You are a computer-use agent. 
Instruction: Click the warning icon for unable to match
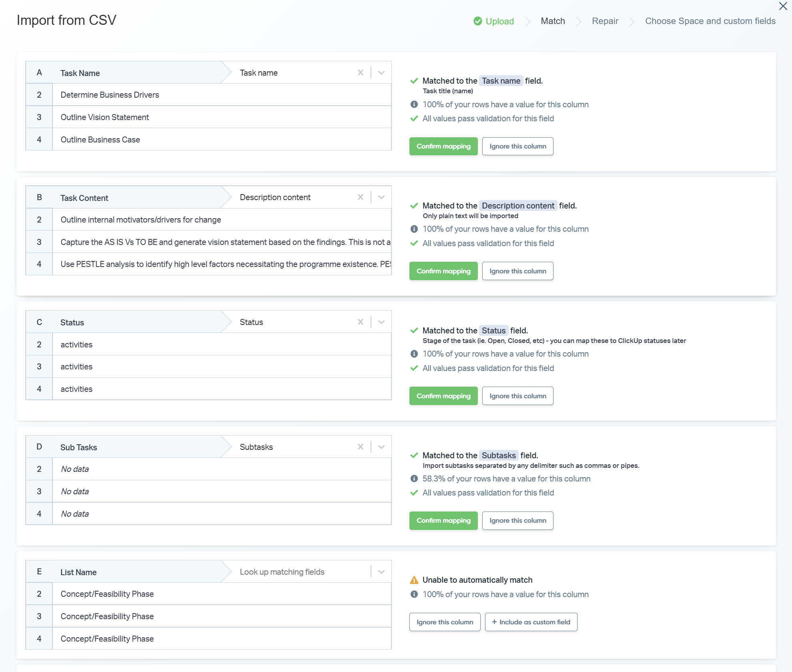[414, 580]
